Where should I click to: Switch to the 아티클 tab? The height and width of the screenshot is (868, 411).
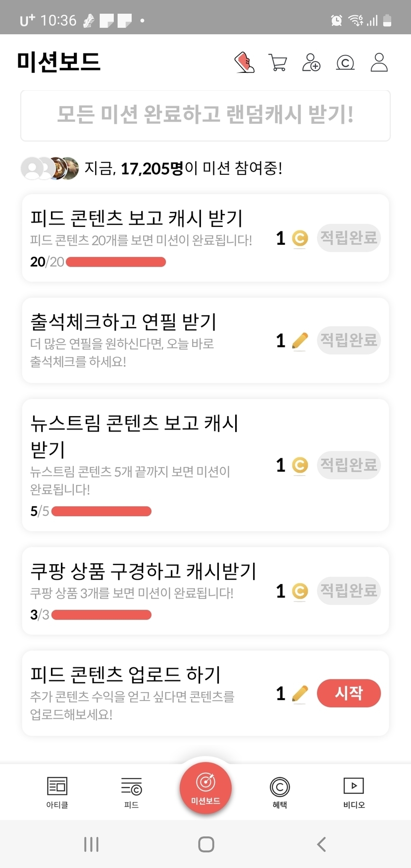[x=57, y=792]
